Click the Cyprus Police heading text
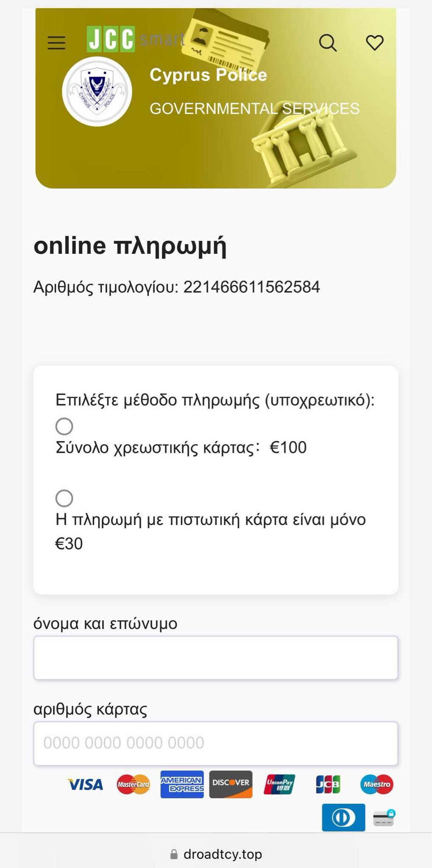Screen dimensions: 432x868 tap(208, 75)
